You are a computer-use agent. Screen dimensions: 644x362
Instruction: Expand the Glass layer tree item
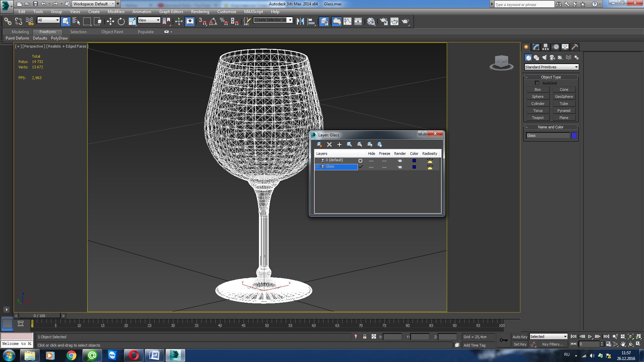pos(317,167)
